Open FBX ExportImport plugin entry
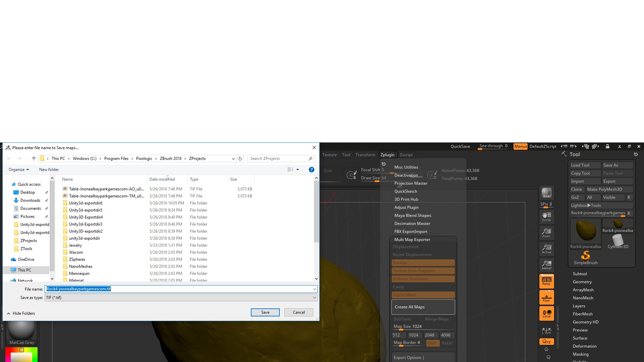The height and width of the screenshot is (362, 644). click(x=411, y=232)
